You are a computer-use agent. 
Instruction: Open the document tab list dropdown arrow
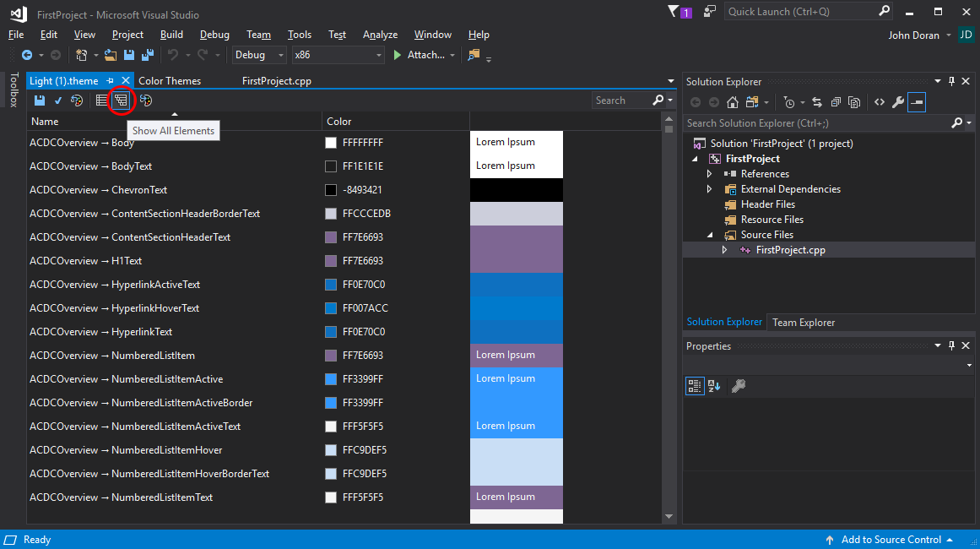tap(670, 81)
